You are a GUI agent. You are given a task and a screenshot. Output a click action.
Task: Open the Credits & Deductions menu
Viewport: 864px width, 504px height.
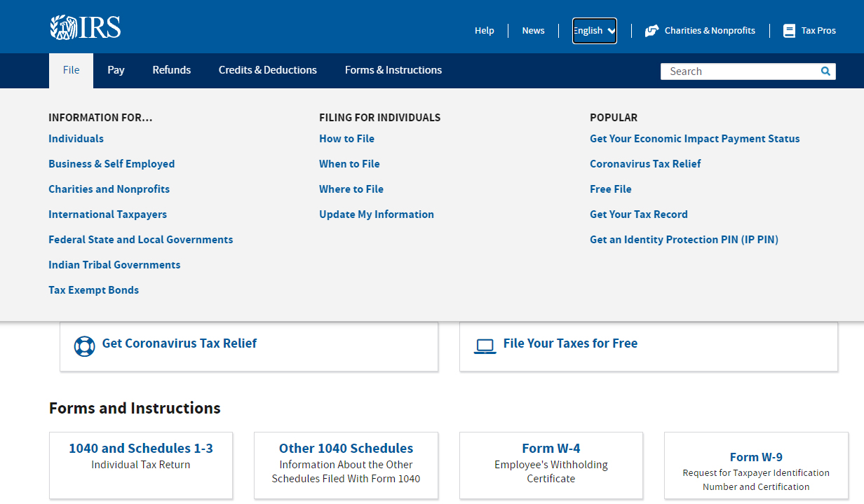(x=268, y=70)
